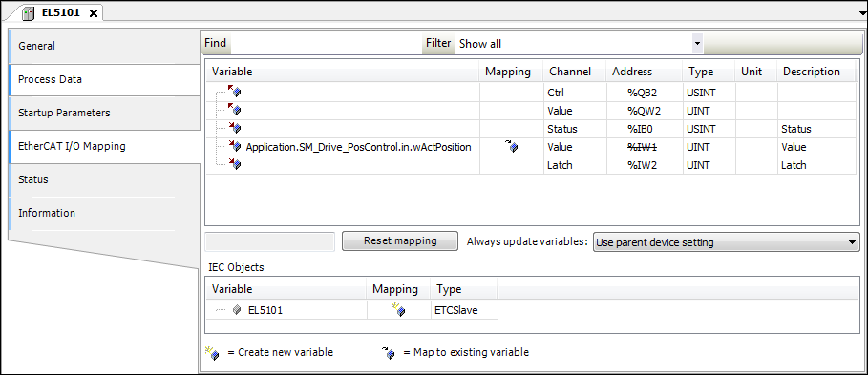
Task: Select the Application.SM_Drive_PosControl.in.wActPosition variable
Action: [x=358, y=147]
